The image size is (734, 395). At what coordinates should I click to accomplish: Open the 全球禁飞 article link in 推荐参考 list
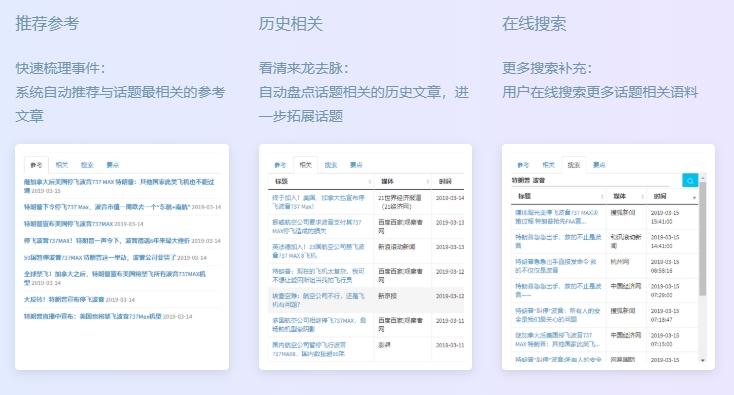tap(115, 278)
